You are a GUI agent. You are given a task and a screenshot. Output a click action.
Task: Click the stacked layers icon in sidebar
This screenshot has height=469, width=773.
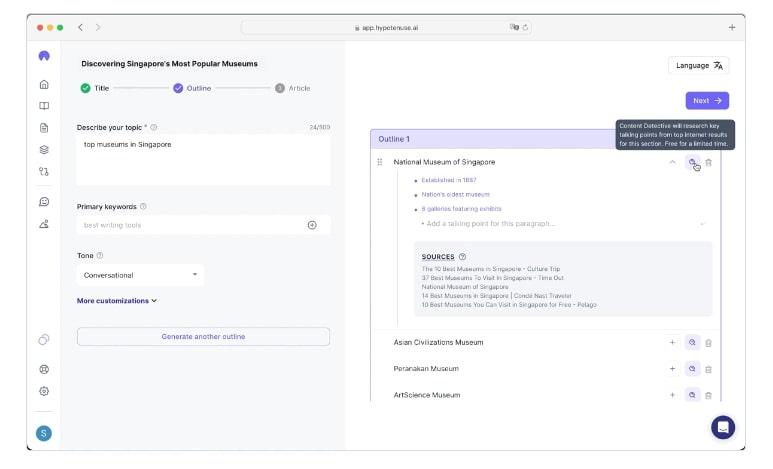click(44, 149)
